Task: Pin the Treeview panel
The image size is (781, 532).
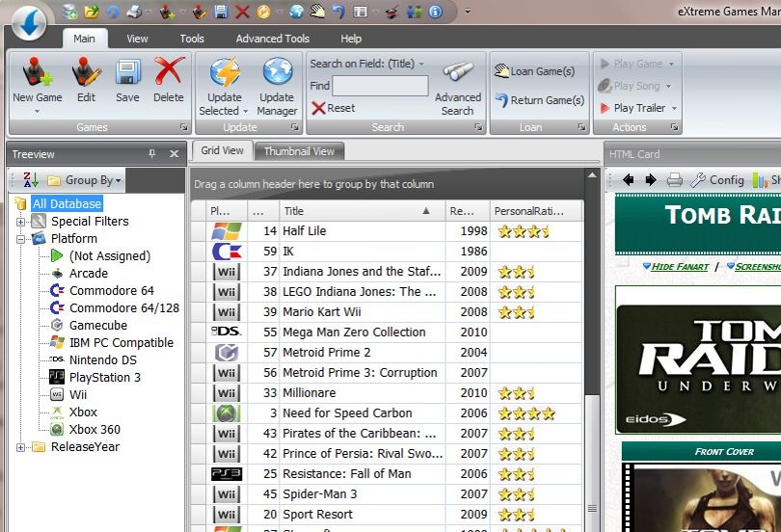Action: [152, 154]
